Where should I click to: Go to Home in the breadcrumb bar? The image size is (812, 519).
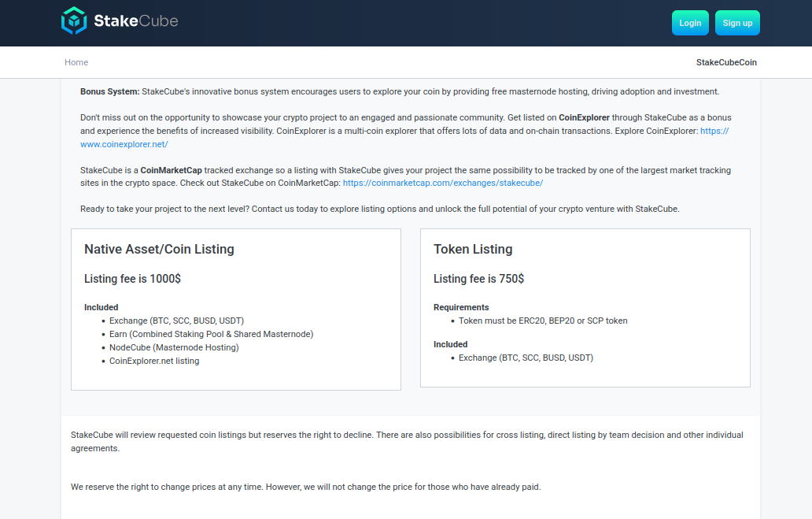pos(76,62)
